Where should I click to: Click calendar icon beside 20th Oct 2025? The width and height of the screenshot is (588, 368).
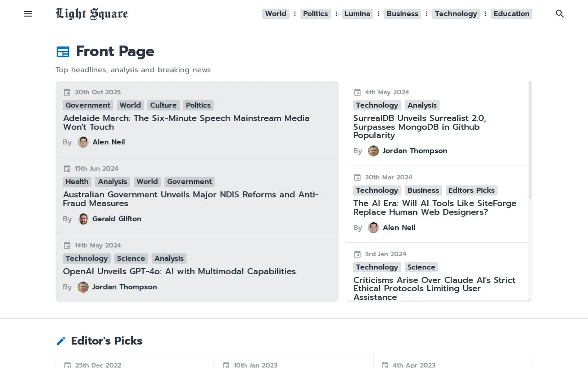click(67, 92)
